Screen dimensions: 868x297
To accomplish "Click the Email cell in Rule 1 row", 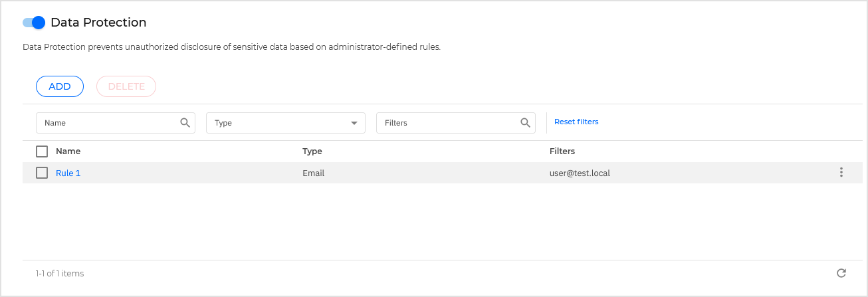I will [313, 173].
